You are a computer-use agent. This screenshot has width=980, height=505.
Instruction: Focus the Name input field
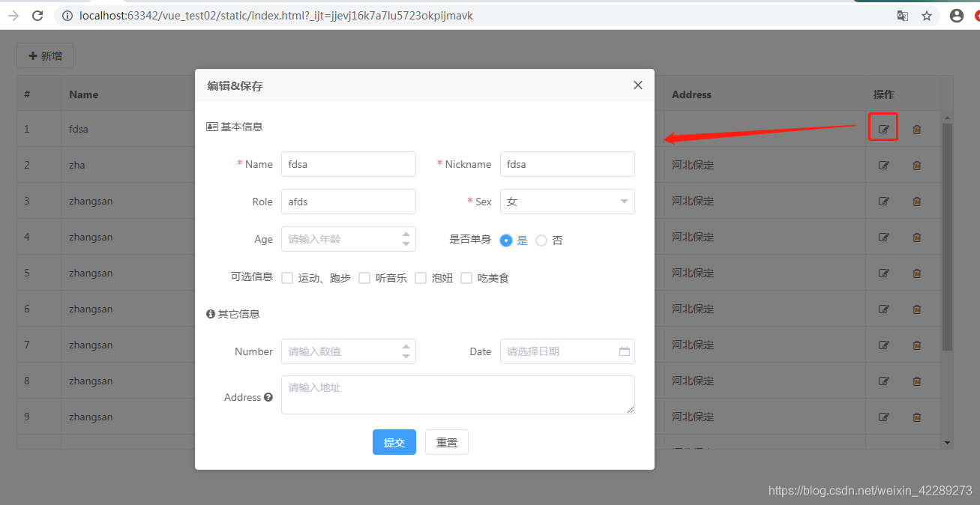[x=349, y=164]
